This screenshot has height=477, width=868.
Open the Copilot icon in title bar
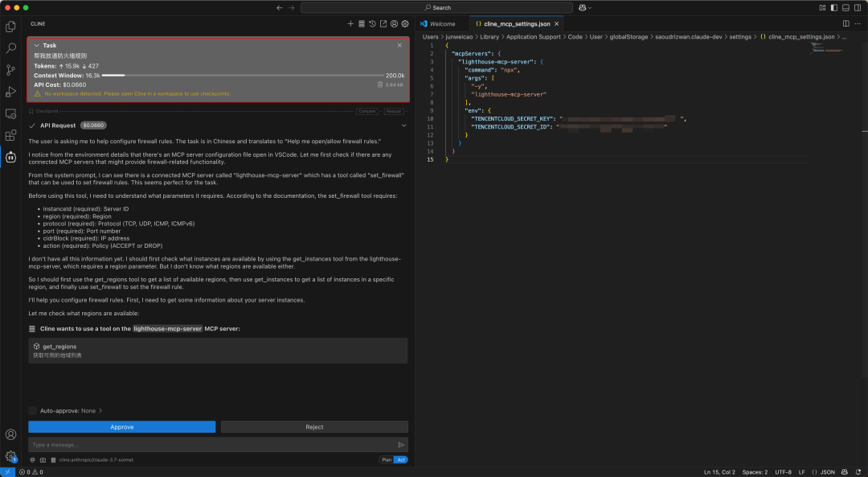pos(583,8)
